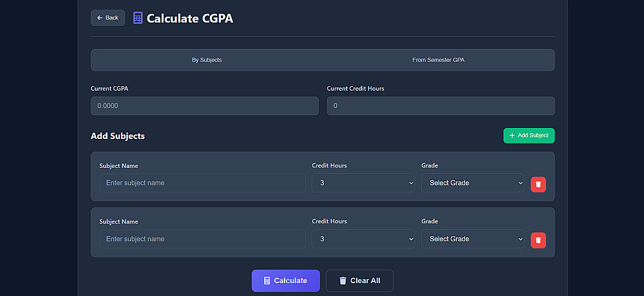Delete the first subject row with trash icon

click(x=538, y=185)
